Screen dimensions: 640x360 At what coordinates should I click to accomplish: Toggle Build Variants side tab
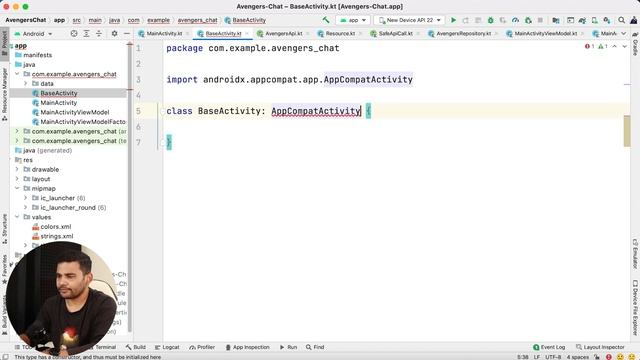click(4, 314)
